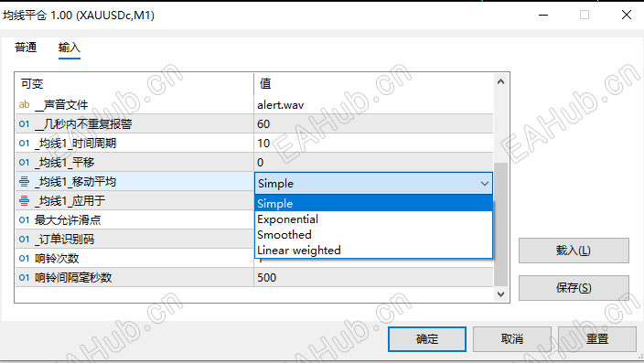Image resolution: width=644 pixels, height=363 pixels.
Task: Click the scrollbar up arrow
Action: point(500,81)
